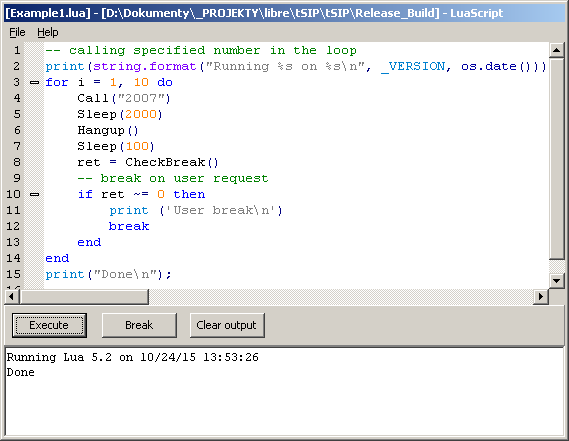Click the editor vertical scrollbar up arrow
This screenshot has width=569, height=441.
point(556,50)
